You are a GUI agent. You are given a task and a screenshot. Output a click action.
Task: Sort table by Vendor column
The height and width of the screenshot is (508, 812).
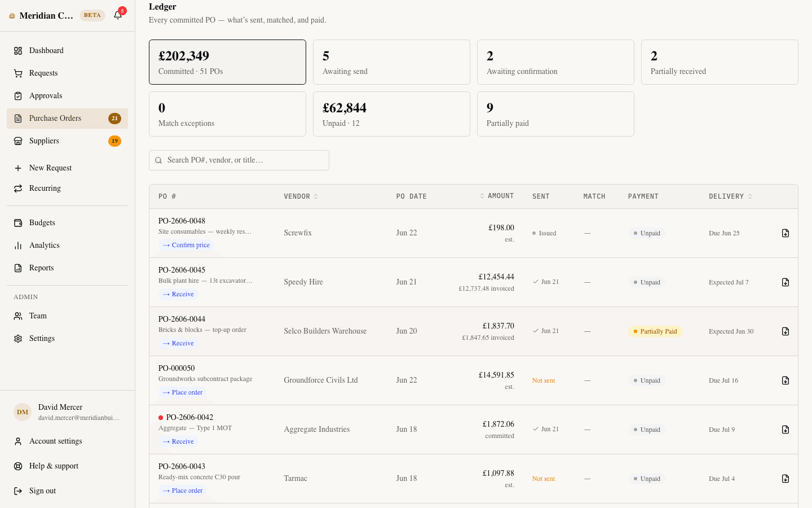point(301,196)
